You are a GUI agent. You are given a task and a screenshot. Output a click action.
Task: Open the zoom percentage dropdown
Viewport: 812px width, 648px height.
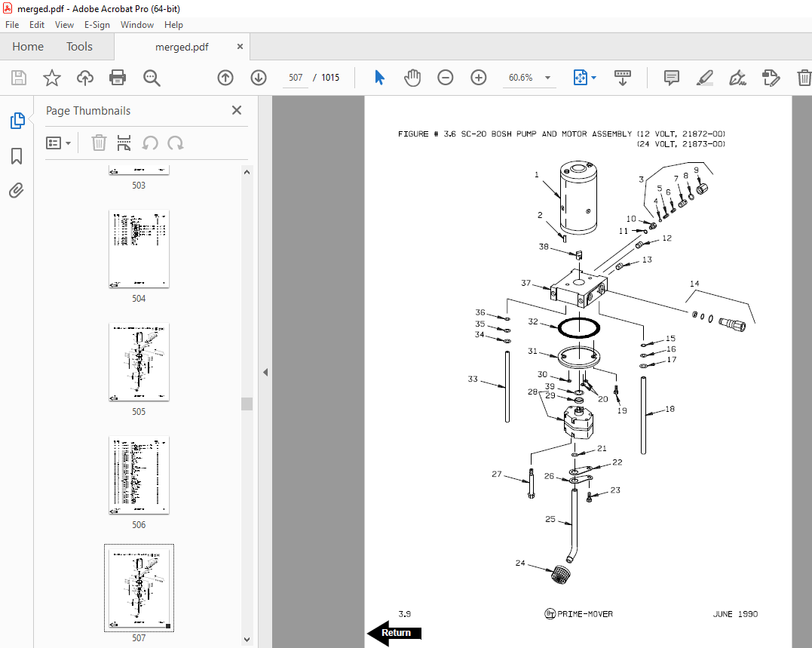tap(547, 78)
